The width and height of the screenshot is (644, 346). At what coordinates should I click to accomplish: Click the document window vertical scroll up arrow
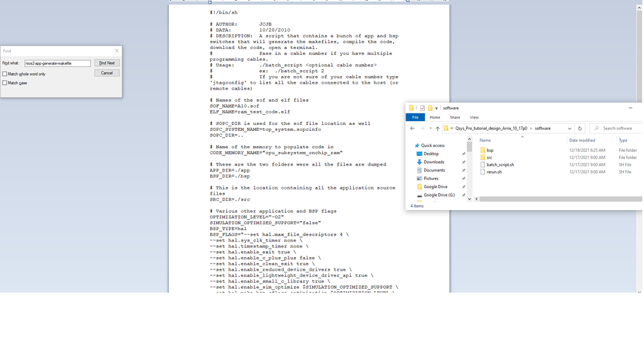[639, 7]
